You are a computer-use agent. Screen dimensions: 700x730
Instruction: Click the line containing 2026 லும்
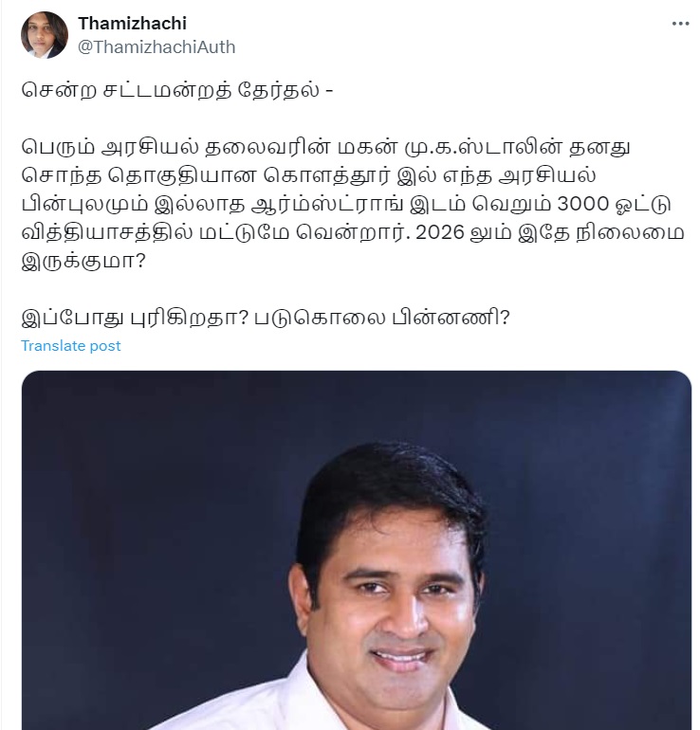pyautogui.click(x=353, y=232)
